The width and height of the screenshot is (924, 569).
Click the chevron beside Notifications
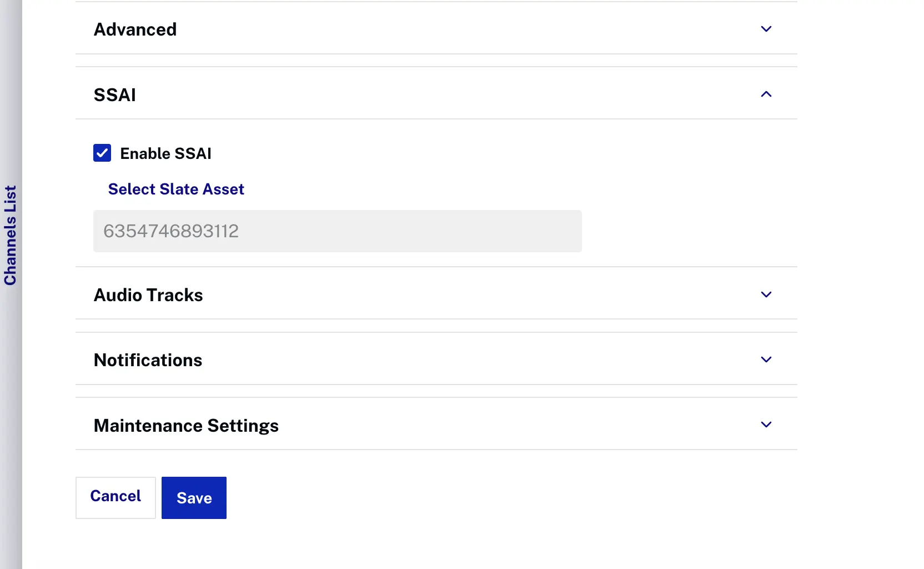(766, 360)
